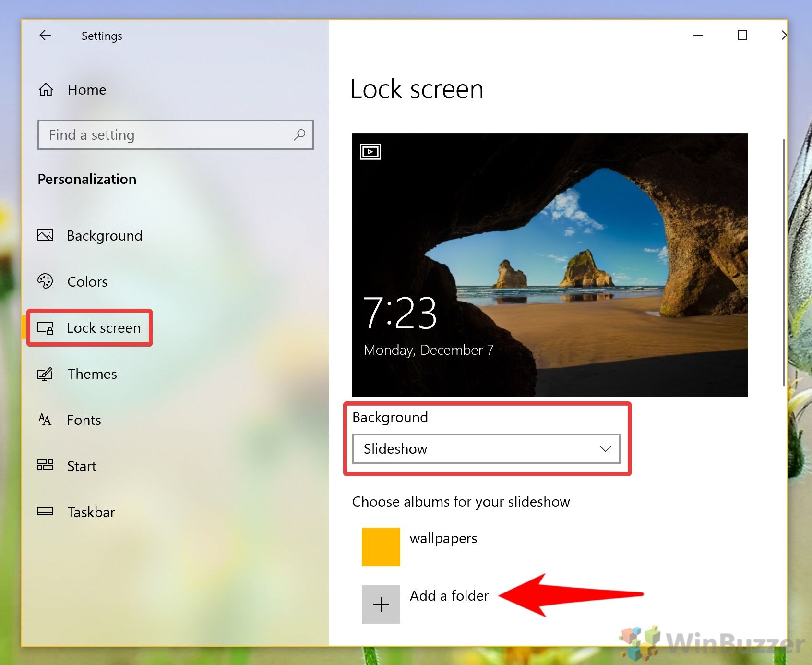Go to Settings Home
The image size is (812, 665).
click(x=87, y=89)
